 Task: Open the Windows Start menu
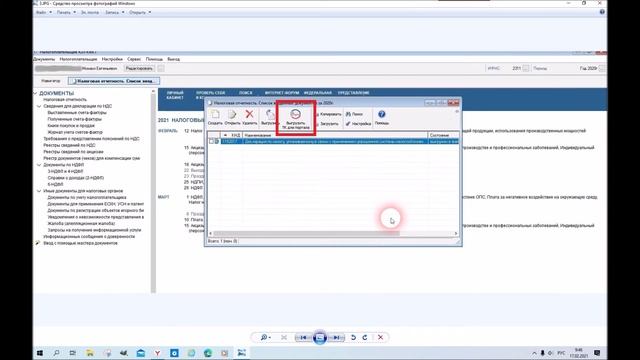[40, 353]
